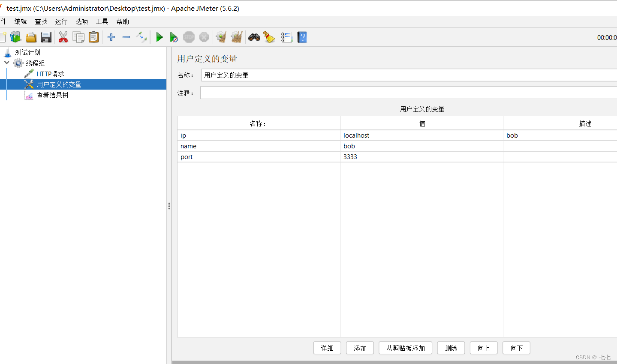
Task: Reset search with the yellow broom icon
Action: pyautogui.click(x=269, y=37)
